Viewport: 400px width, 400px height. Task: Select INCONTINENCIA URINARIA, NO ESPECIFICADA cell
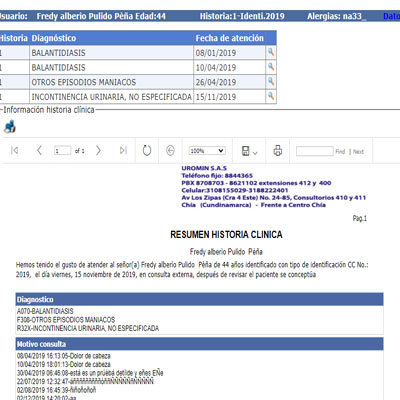tap(112, 97)
